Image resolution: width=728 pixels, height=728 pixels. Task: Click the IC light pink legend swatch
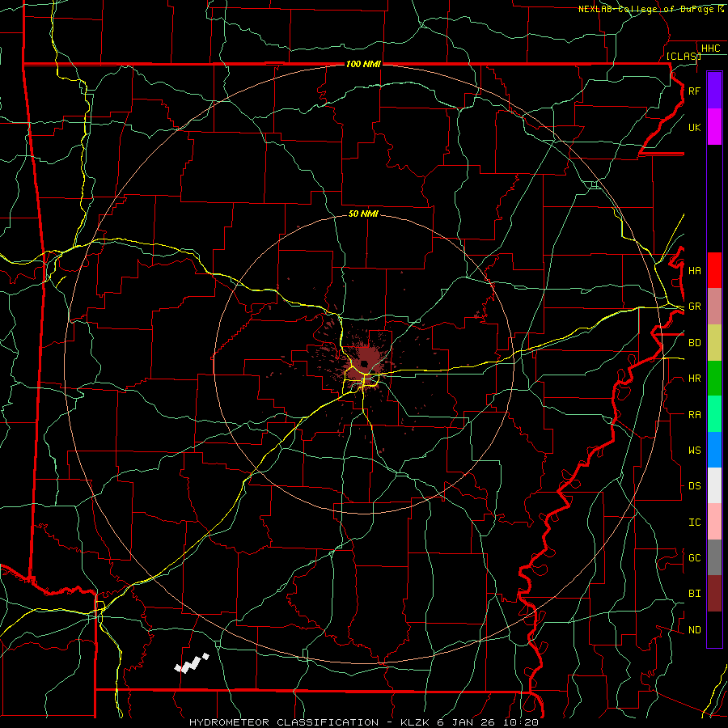tap(714, 522)
